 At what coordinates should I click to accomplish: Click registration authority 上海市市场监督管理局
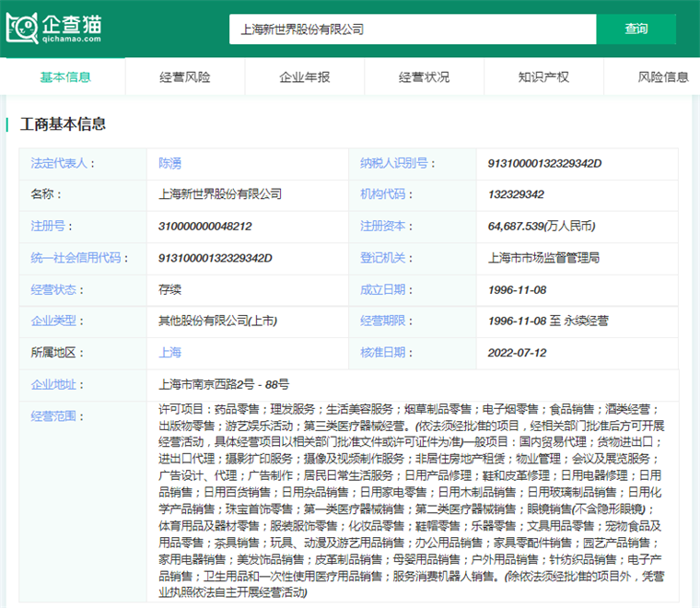(x=543, y=258)
